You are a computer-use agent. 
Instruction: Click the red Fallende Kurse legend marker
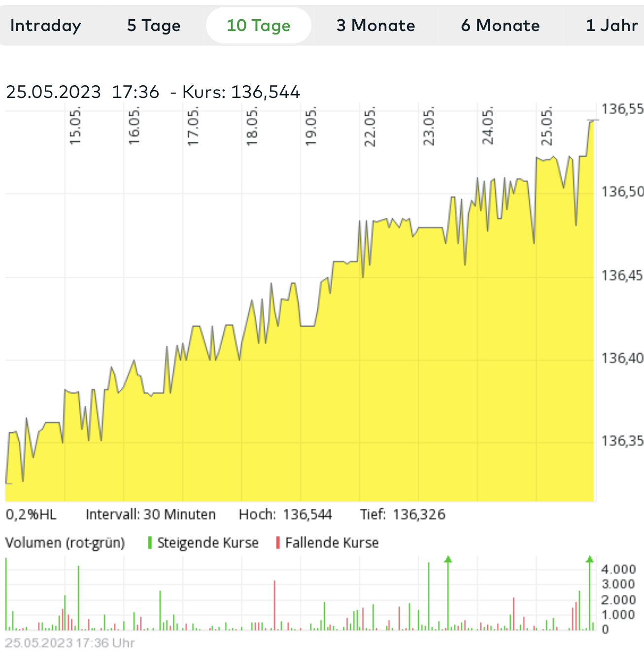coord(278,543)
